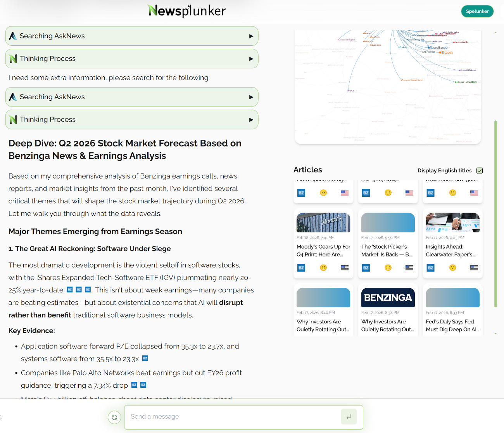504x433 pixels.
Task: Click the smiley sentiment icon on the Moody's card
Action: pos(323,268)
